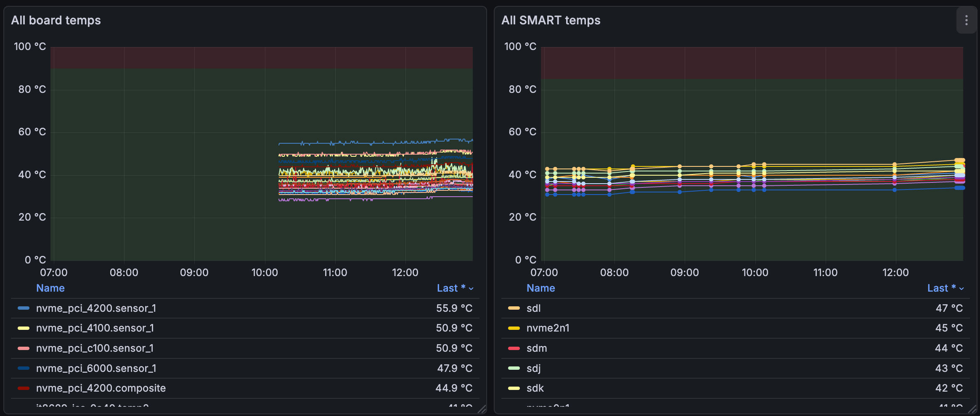Sort SMART temps legend by Last column

click(946, 288)
